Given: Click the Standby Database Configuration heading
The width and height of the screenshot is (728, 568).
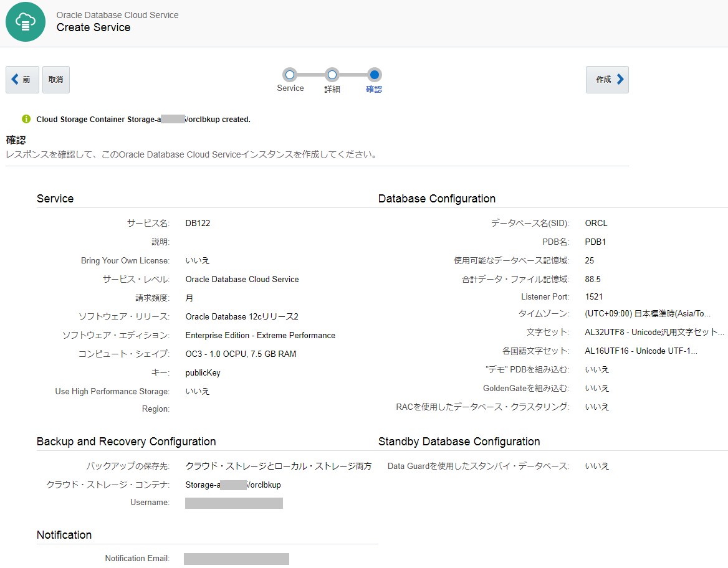Looking at the screenshot, I should [x=459, y=442].
